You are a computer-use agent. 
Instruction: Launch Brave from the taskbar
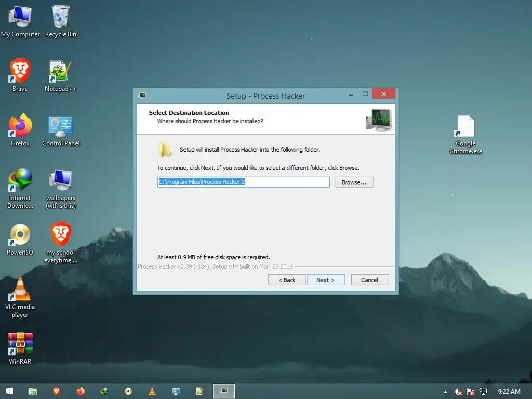click(x=57, y=391)
